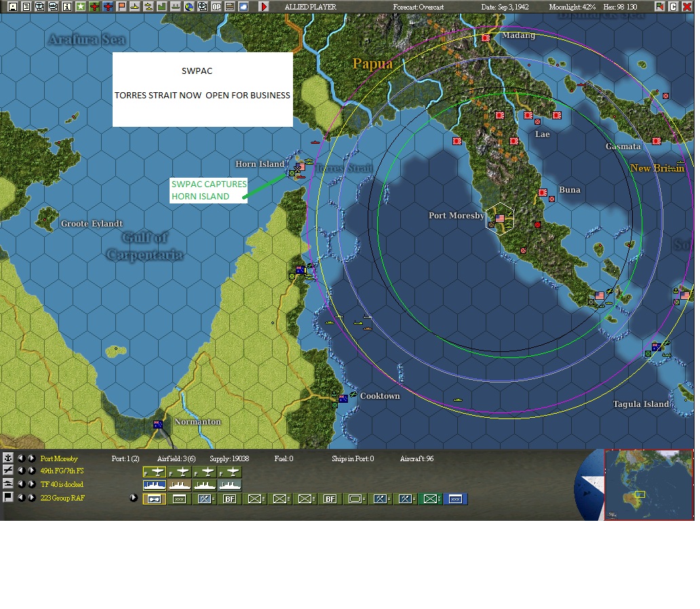Select the Cooktown base flag on the map
Image resolution: width=700 pixels, height=609 pixels.
(x=343, y=398)
